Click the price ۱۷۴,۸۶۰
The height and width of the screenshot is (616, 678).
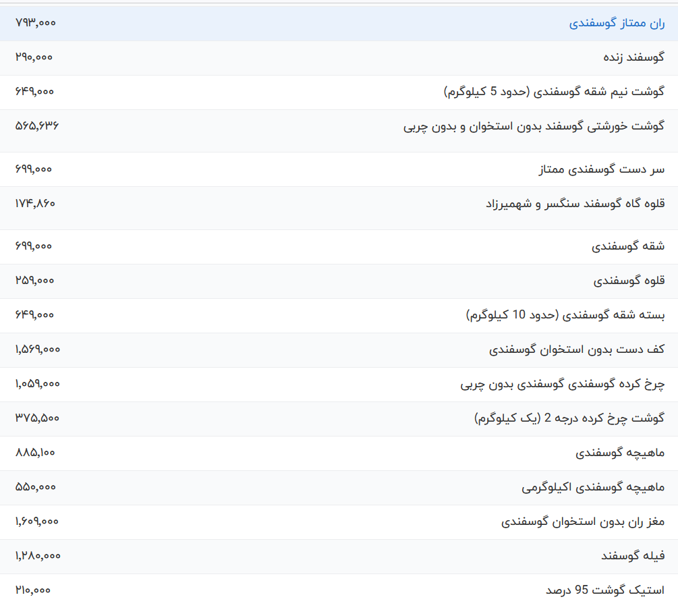pyautogui.click(x=35, y=203)
